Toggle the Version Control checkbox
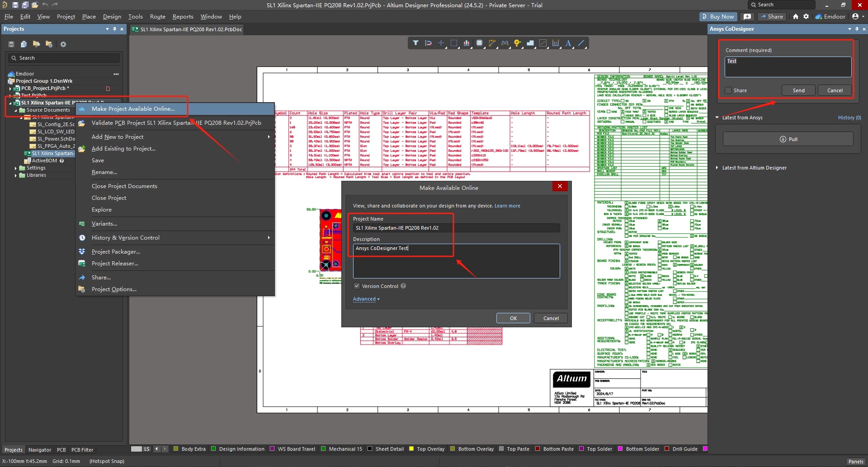 point(357,286)
